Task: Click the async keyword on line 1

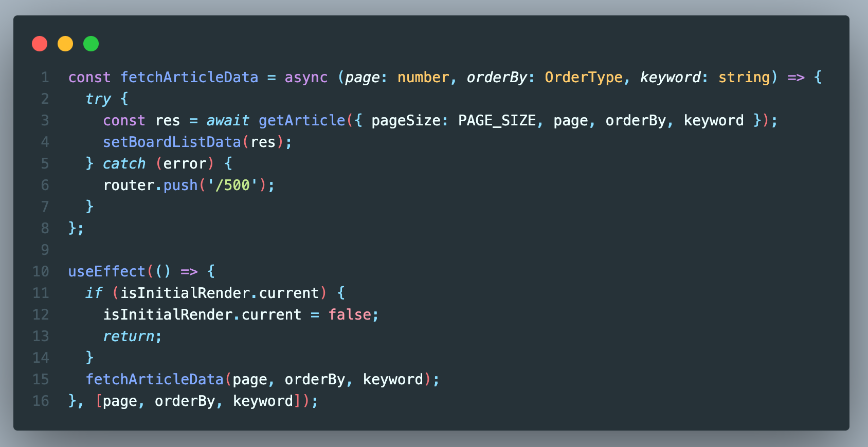Action: (x=306, y=77)
